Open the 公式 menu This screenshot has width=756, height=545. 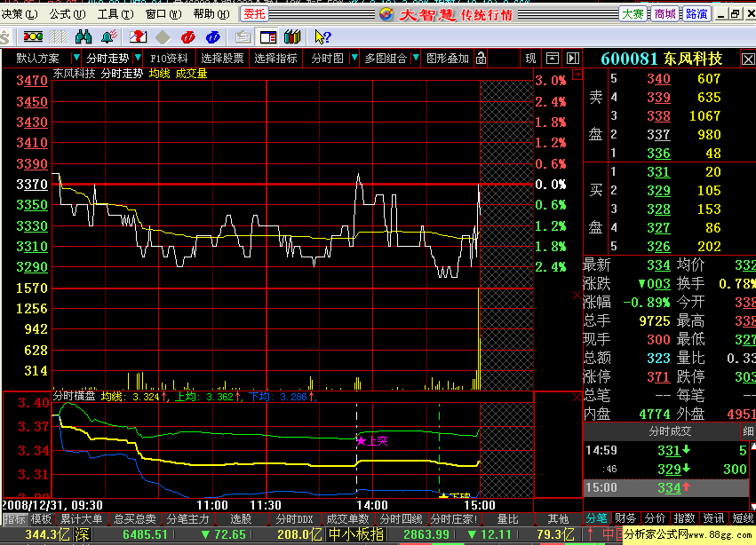68,14
